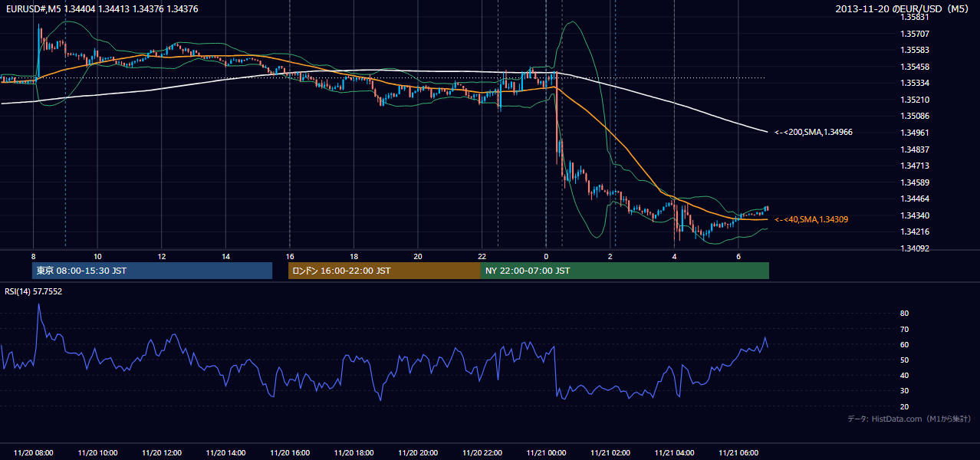Screen dimensions: 980x460
Task: Click the 11/21 06:00 bottom time label
Action: tap(738, 453)
